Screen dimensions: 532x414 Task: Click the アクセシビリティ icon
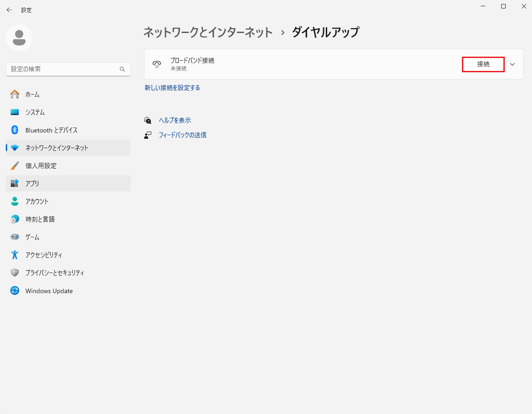tap(15, 255)
